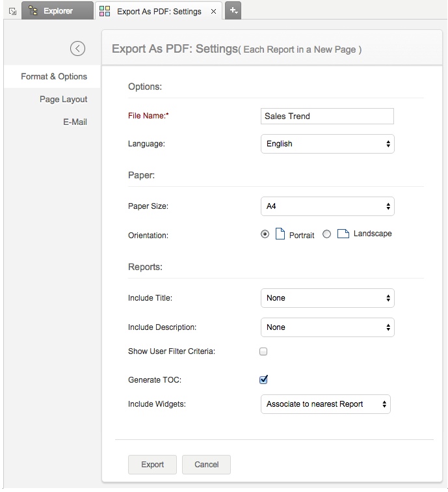Switch to the Page Layout section
The width and height of the screenshot is (448, 492).
(x=63, y=100)
